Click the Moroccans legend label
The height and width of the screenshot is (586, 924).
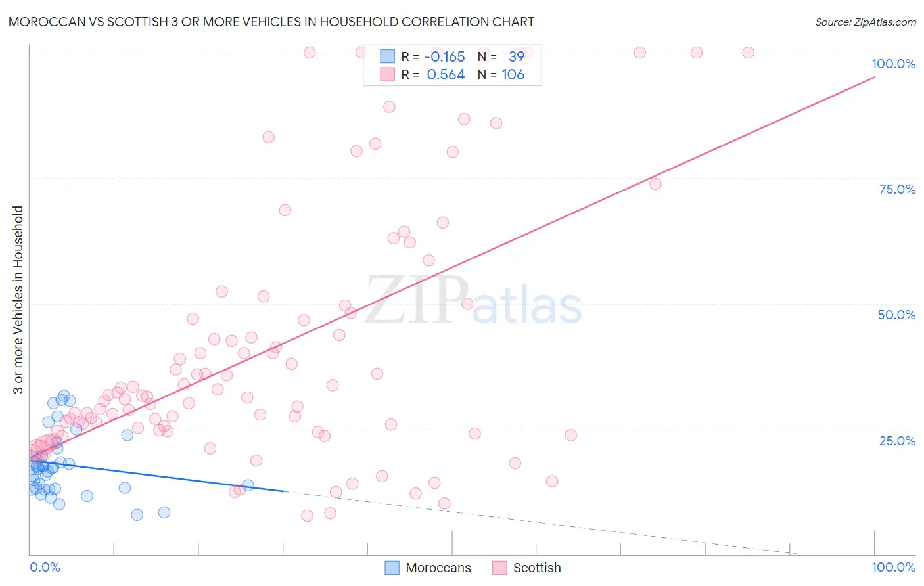pos(438,568)
